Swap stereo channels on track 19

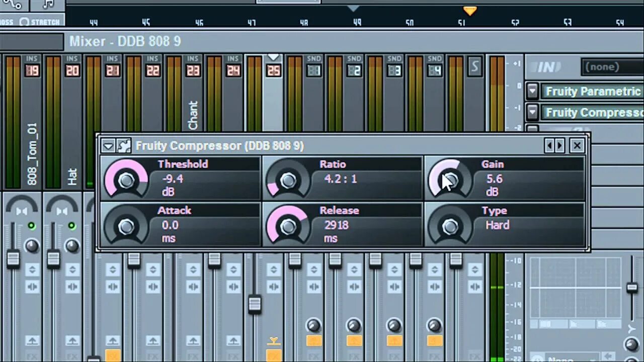click(x=32, y=287)
